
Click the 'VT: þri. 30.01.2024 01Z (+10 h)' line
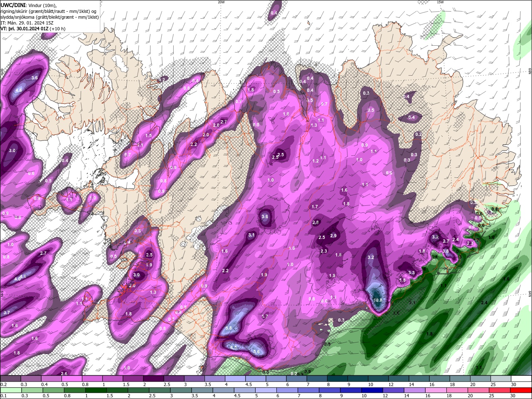[33, 29]
